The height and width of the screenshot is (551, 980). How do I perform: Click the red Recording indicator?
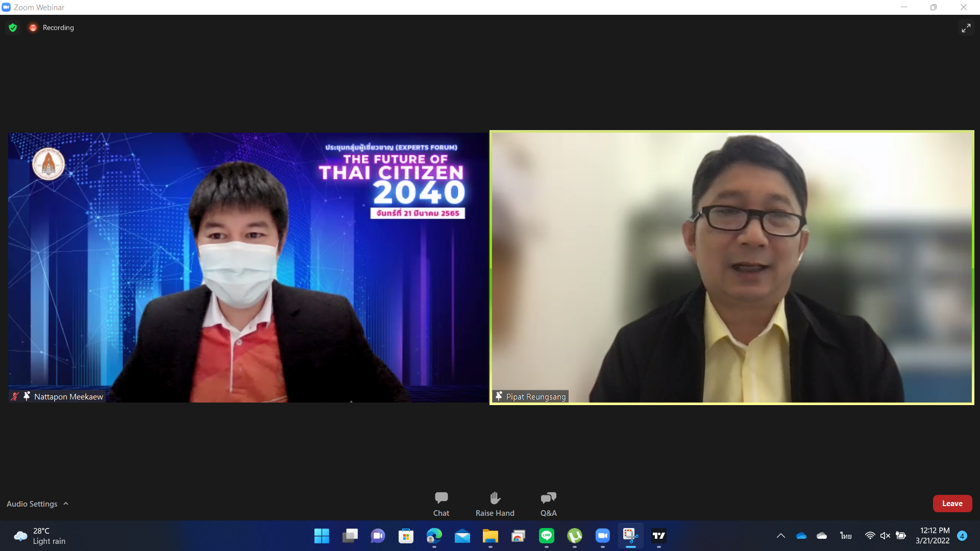tap(33, 28)
